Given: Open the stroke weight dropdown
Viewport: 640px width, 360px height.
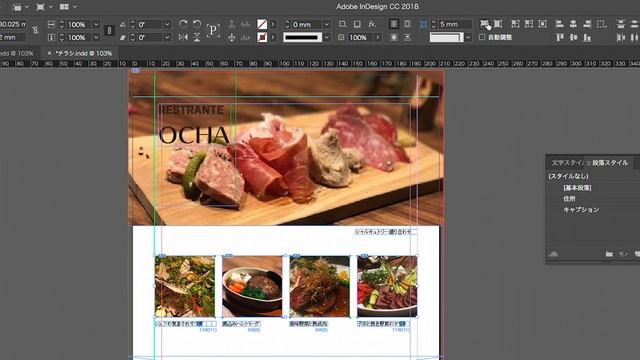Looking at the screenshot, I should (327, 24).
